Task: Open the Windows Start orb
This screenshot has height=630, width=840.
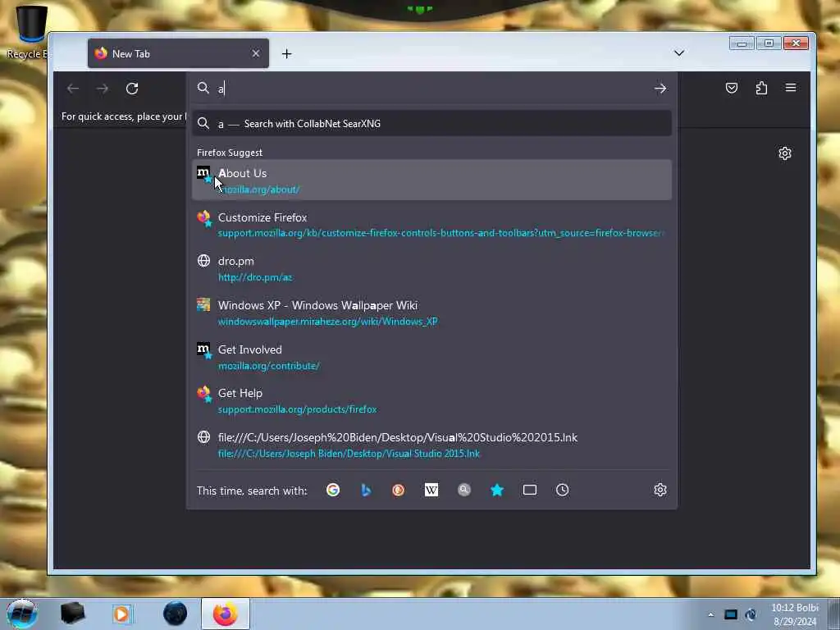Action: point(22,614)
